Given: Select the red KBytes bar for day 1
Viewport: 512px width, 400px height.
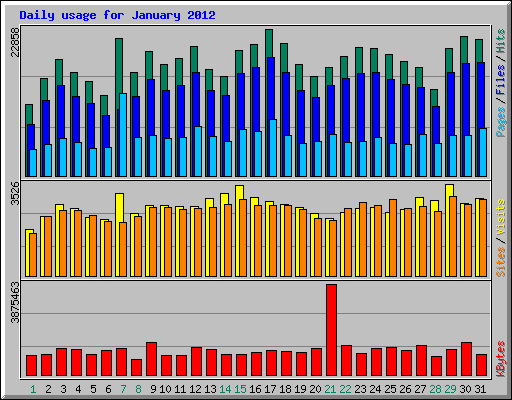Looking at the screenshot, I should (31, 366).
